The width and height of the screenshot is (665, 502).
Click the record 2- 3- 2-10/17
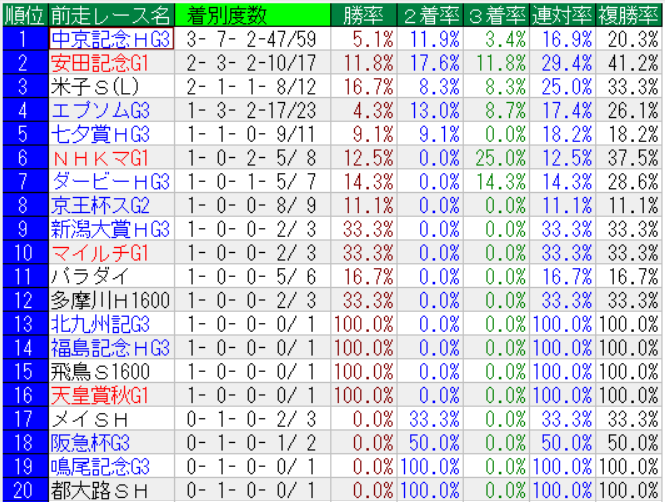tap(251, 63)
